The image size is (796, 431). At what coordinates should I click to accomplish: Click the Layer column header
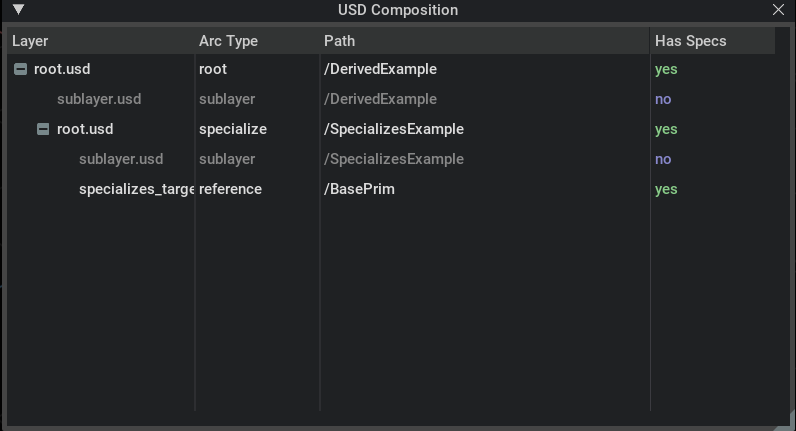coord(30,41)
